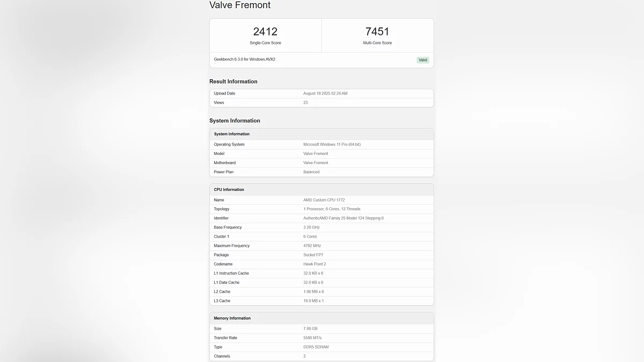
Task: Click the multi-core score 7451
Action: [x=377, y=32]
